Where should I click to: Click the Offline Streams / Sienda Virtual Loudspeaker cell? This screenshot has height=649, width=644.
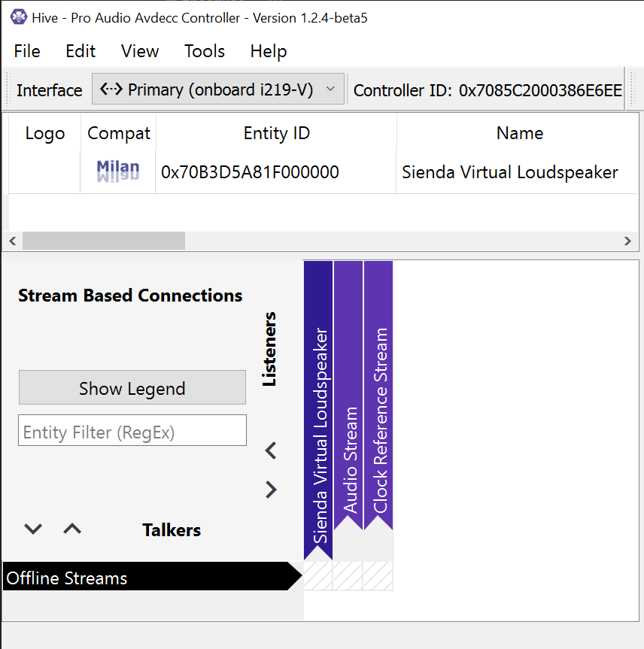pos(318,576)
